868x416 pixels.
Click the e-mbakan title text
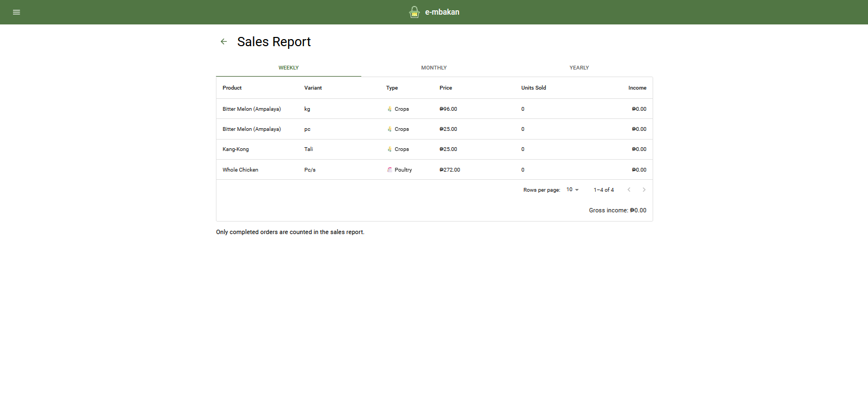point(442,12)
